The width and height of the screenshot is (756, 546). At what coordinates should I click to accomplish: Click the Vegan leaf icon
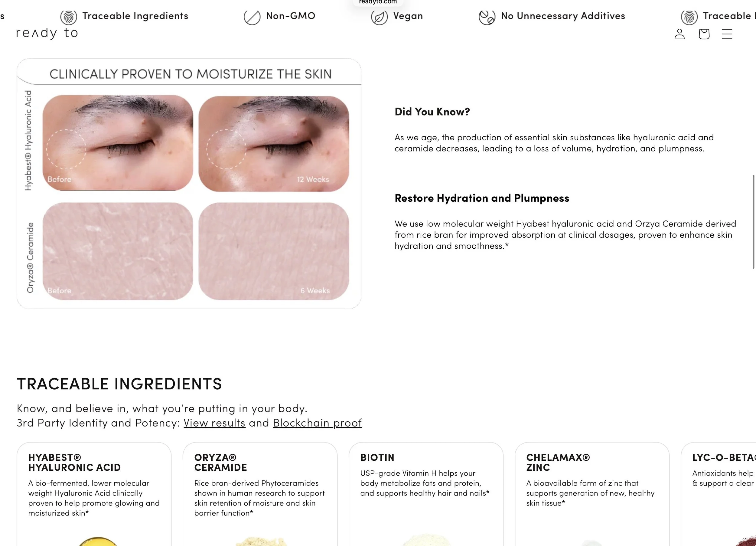click(x=379, y=17)
